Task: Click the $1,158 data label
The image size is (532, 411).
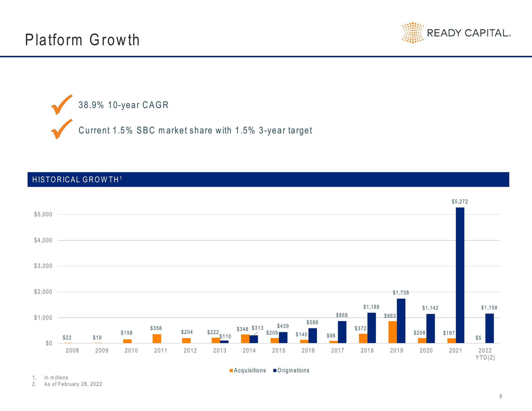Action: coord(489,308)
